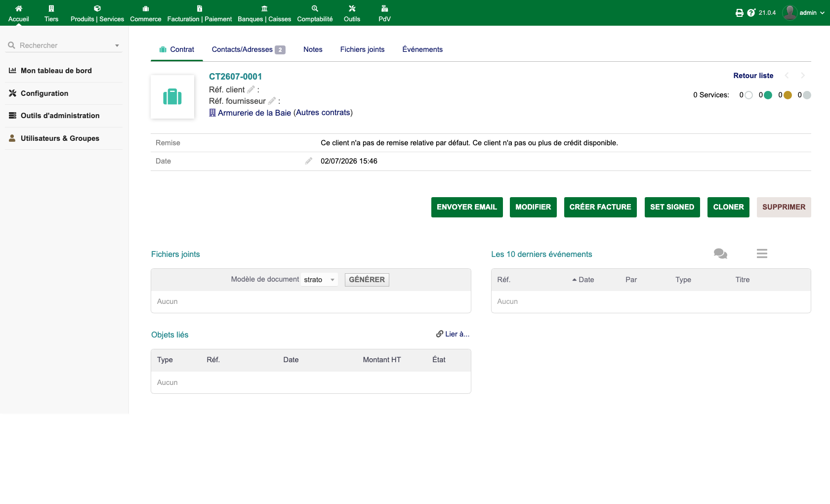
Task: Open Produits | Services menu
Action: 97,13
